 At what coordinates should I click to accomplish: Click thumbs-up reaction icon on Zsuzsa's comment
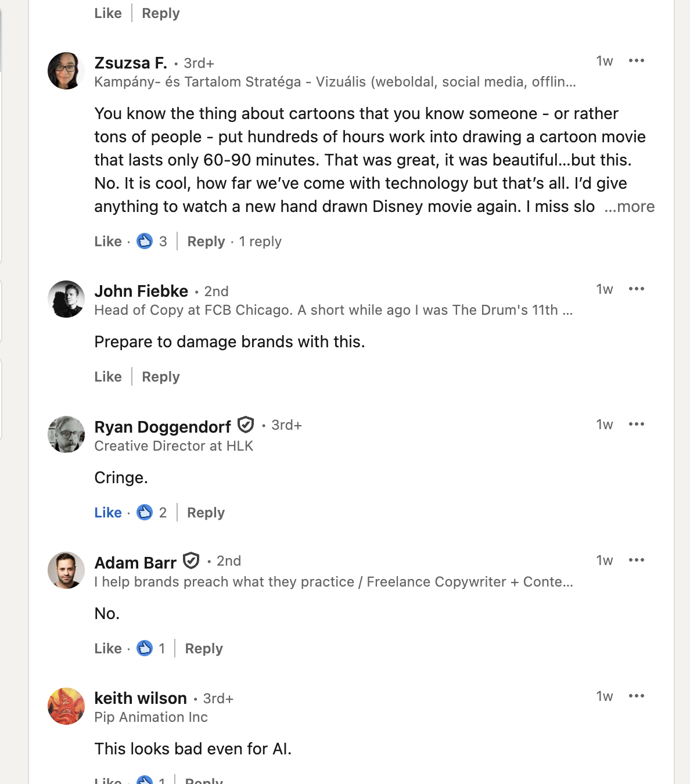point(145,241)
